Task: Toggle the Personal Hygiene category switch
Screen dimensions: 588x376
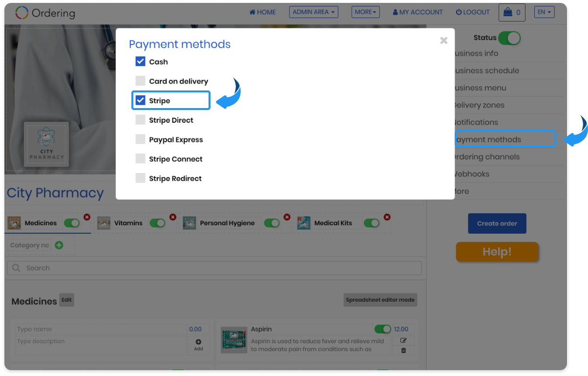Action: (x=272, y=223)
